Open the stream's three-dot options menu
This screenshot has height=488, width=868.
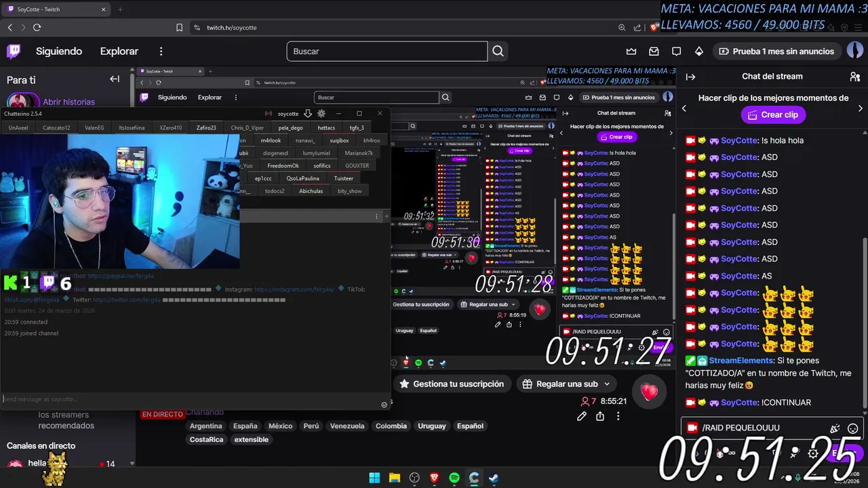coord(618,416)
